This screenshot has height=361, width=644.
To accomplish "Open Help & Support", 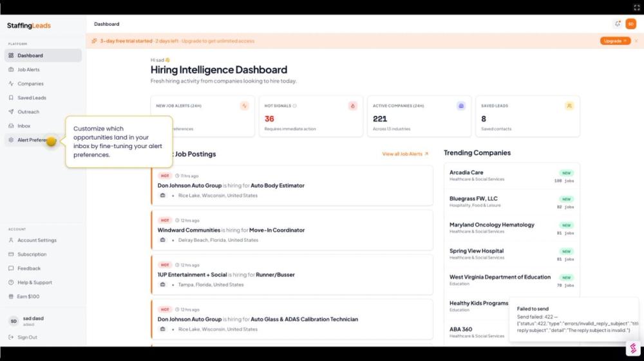I will pyautogui.click(x=43, y=282).
